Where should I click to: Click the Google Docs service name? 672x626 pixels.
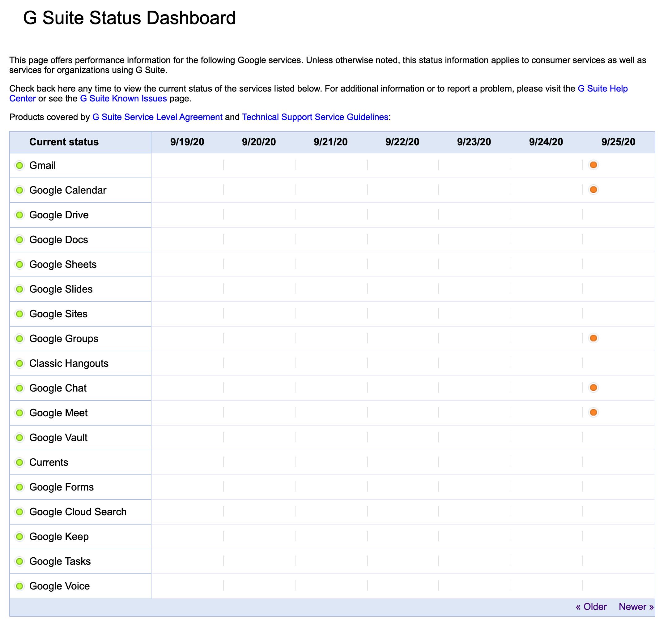[58, 239]
